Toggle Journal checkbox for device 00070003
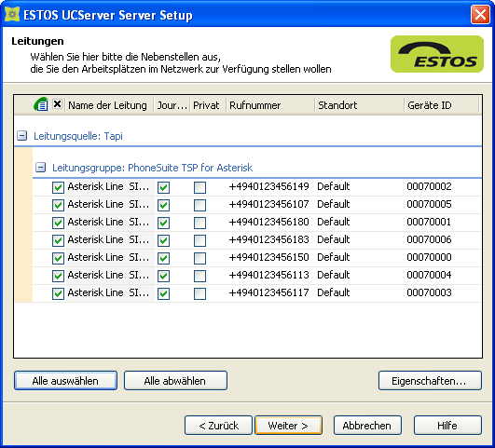The width and height of the screenshot is (495, 448). tap(163, 293)
